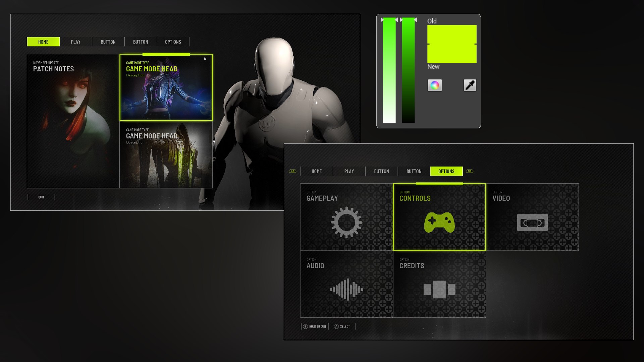Click the Credits blocks icon
The width and height of the screenshot is (644, 362).
(x=439, y=289)
